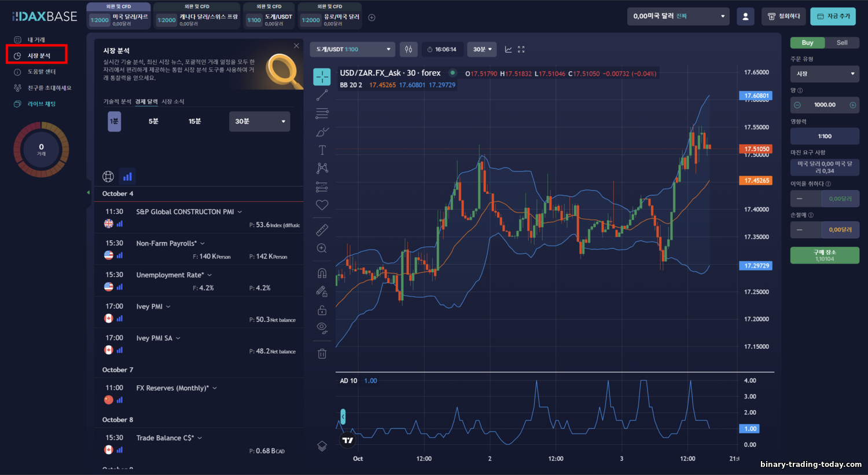Hide all drawings with eye icon
This screenshot has width=868, height=475.
(x=322, y=328)
